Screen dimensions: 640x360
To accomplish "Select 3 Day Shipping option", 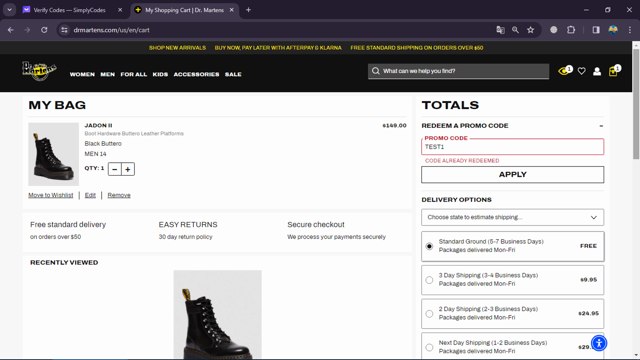I will pos(429,280).
